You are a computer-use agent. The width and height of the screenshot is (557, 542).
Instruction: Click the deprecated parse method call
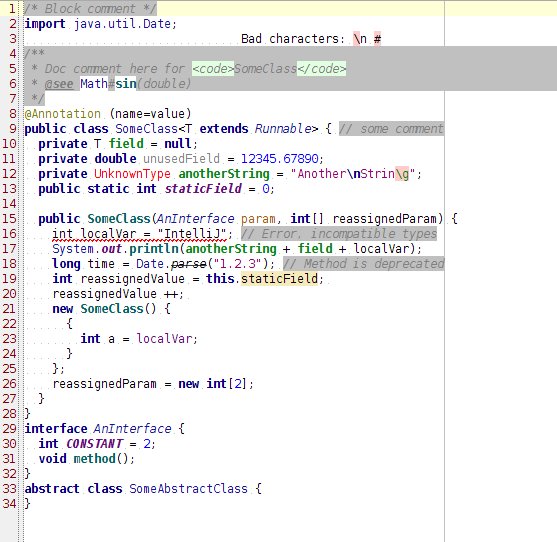(188, 264)
